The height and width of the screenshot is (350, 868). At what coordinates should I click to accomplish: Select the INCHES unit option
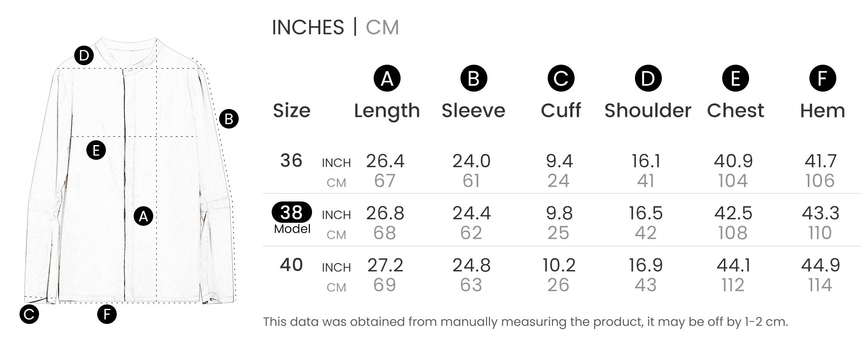pos(308,27)
